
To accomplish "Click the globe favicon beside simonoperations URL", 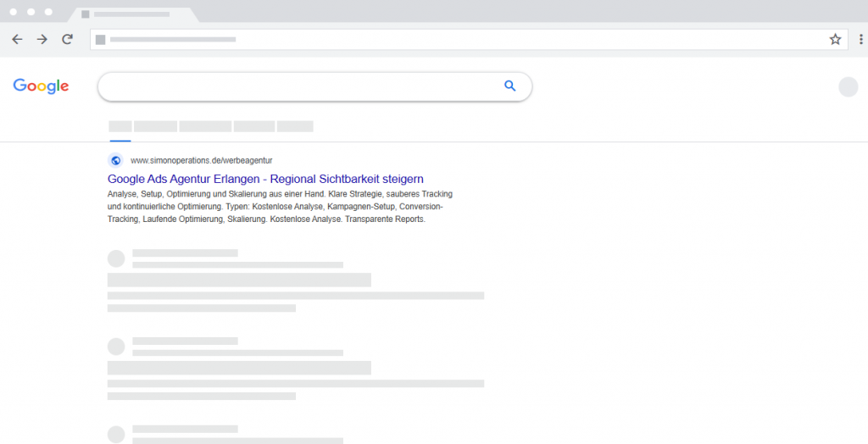I will [x=115, y=160].
